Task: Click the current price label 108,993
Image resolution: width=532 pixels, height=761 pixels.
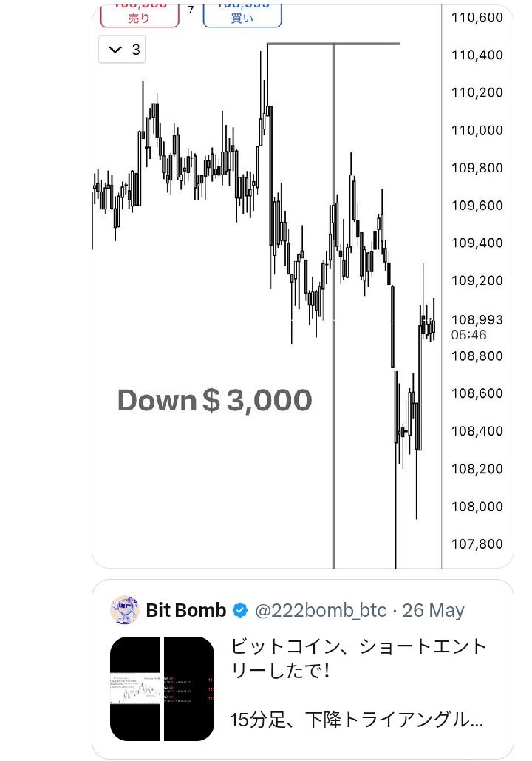Action: [477, 319]
